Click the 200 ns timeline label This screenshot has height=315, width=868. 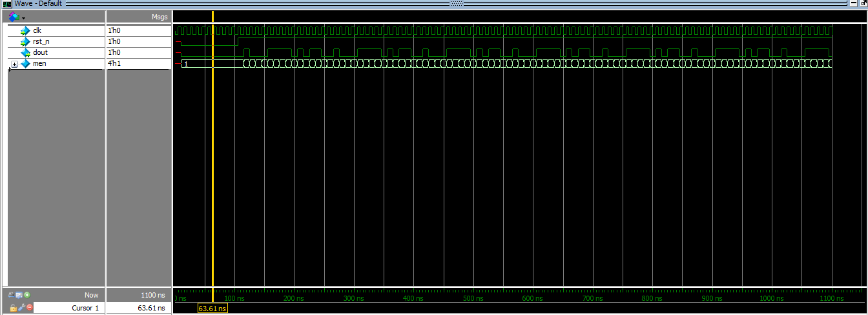click(294, 298)
